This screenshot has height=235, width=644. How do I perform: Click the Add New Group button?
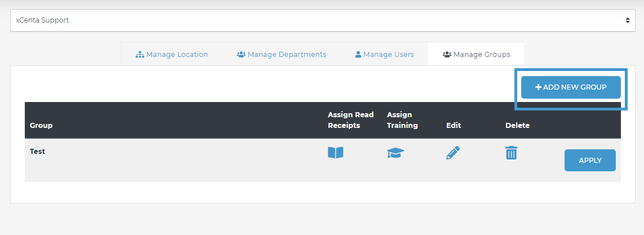[571, 87]
